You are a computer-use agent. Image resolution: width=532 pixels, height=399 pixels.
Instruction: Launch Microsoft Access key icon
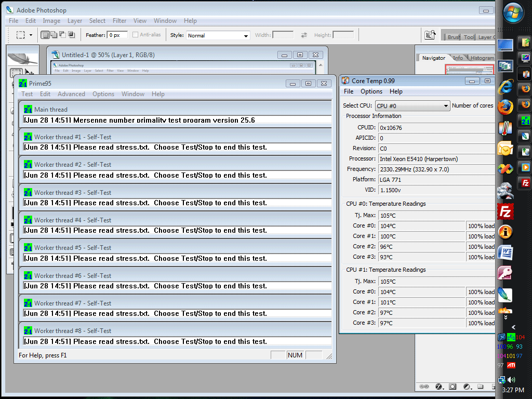click(505, 273)
